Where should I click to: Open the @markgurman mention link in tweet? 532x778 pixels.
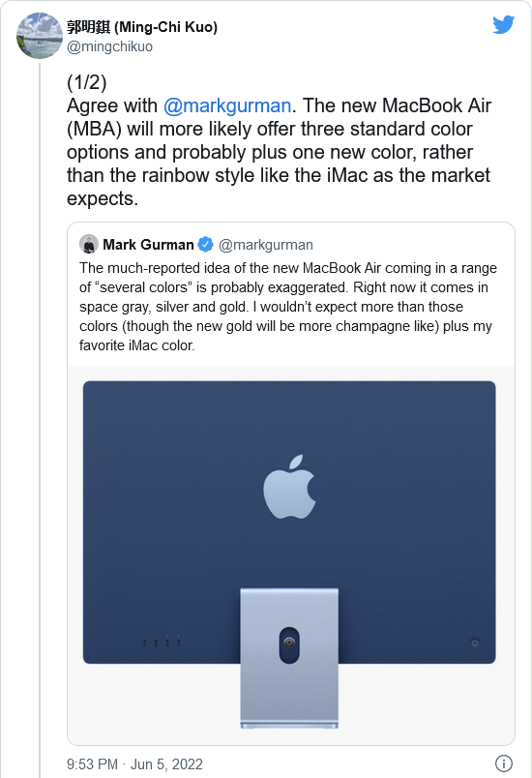227,105
